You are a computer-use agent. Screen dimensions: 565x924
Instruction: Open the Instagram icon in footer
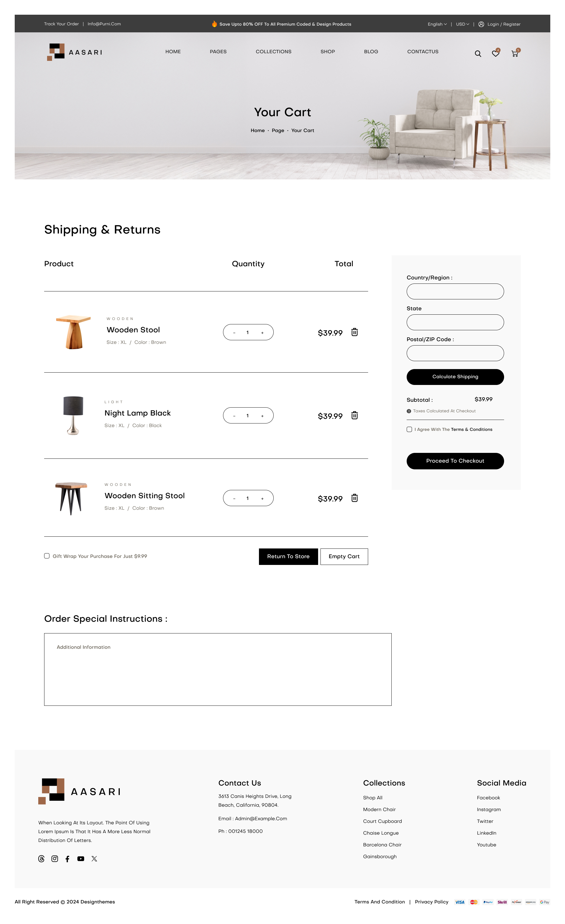pyautogui.click(x=55, y=858)
